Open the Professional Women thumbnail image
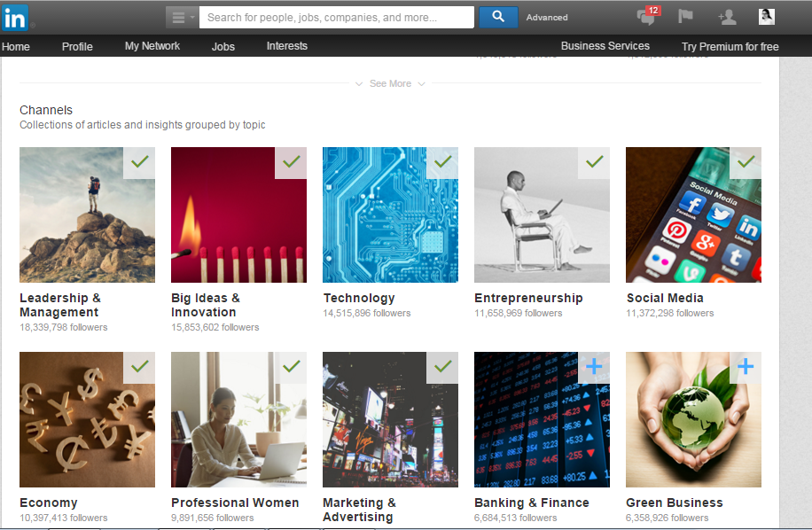This screenshot has height=530, width=812. click(x=238, y=420)
